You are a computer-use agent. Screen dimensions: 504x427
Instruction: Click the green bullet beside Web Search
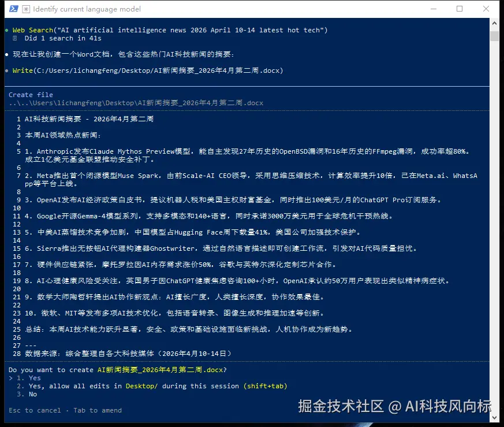6,29
